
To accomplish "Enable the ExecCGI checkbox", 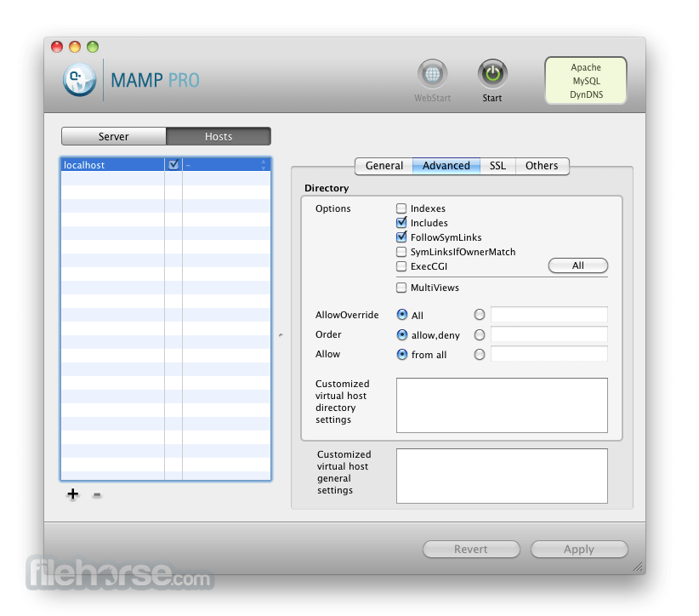I will click(401, 266).
